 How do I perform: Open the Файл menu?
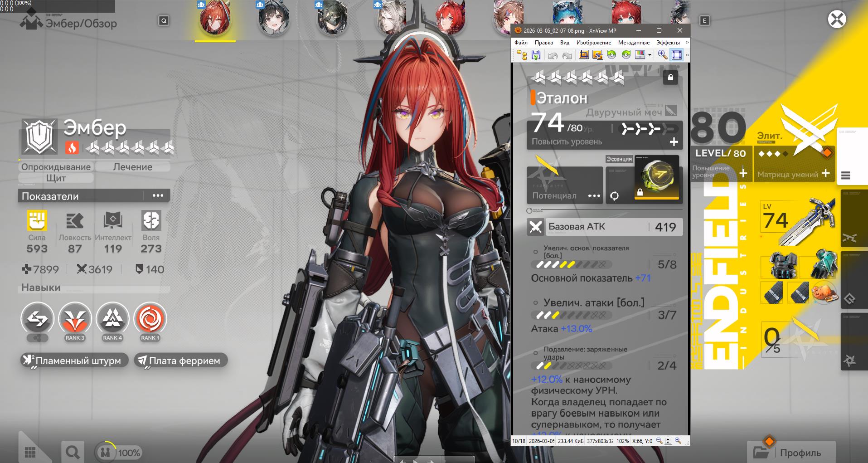click(x=521, y=43)
